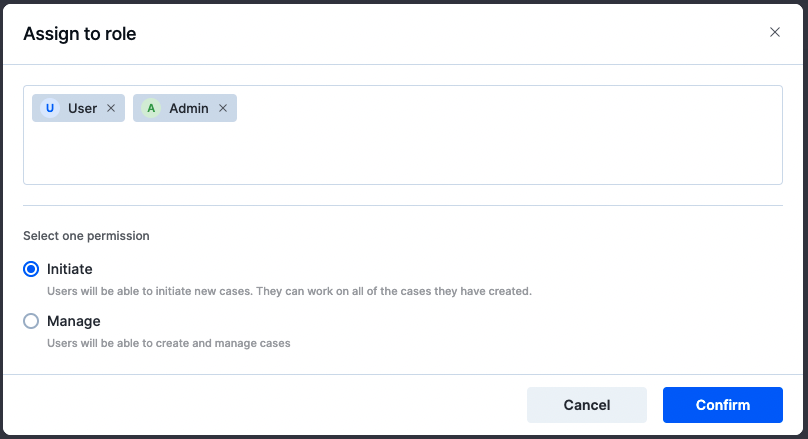Click empty header space beside dialog title

(x=448, y=34)
